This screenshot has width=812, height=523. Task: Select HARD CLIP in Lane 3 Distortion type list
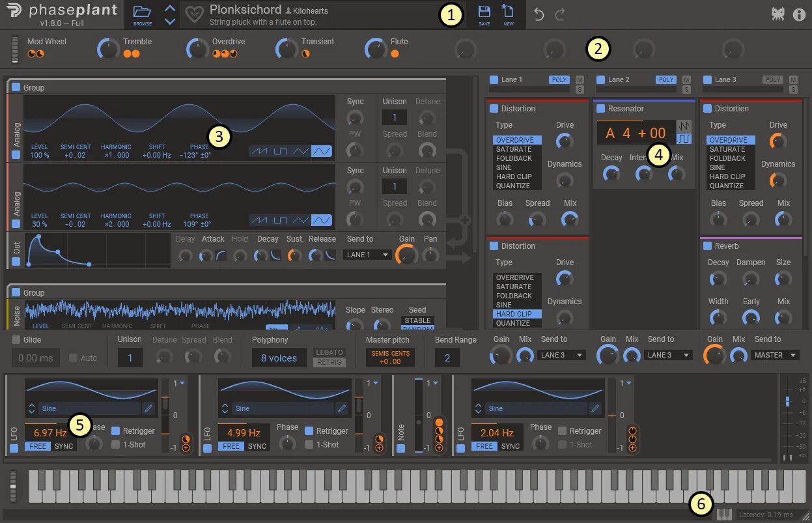731,177
